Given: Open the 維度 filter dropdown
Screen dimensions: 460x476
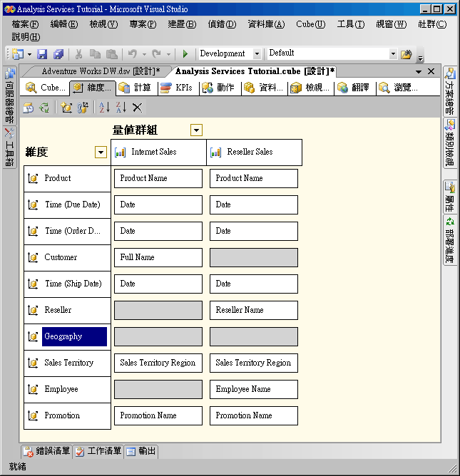Looking at the screenshot, I should [x=101, y=152].
